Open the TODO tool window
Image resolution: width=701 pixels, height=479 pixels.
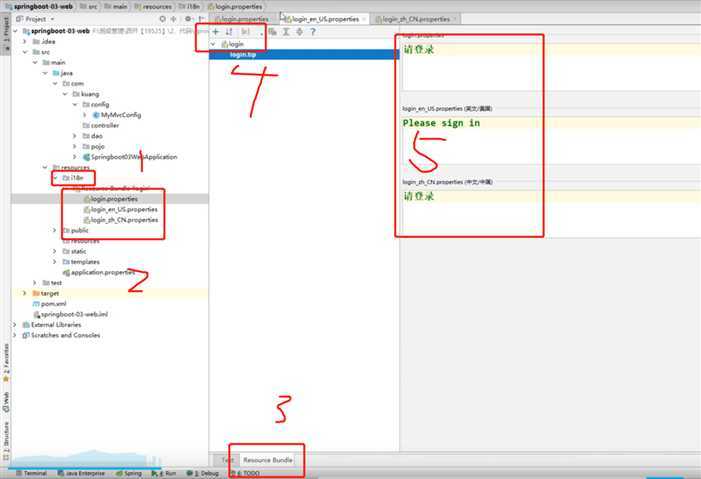(x=245, y=473)
